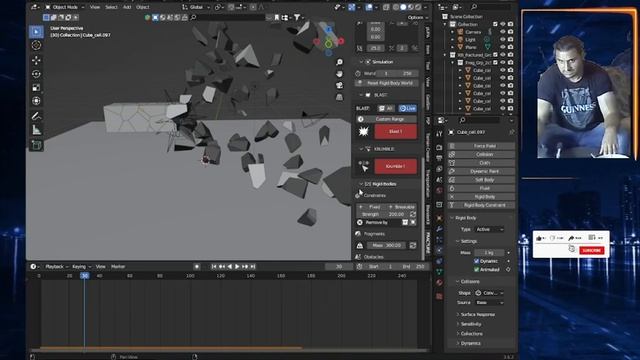The height and width of the screenshot is (360, 640).
Task: Select the Move tool
Action: [36, 60]
